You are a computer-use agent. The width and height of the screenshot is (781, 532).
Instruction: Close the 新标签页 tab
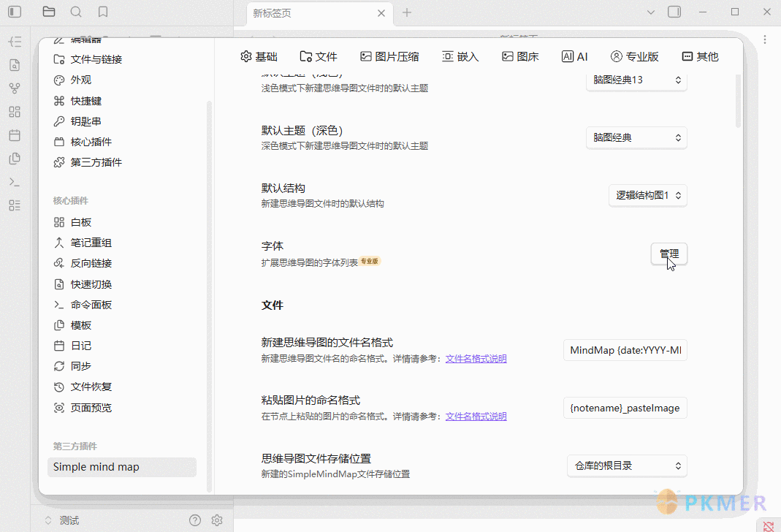pyautogui.click(x=381, y=13)
